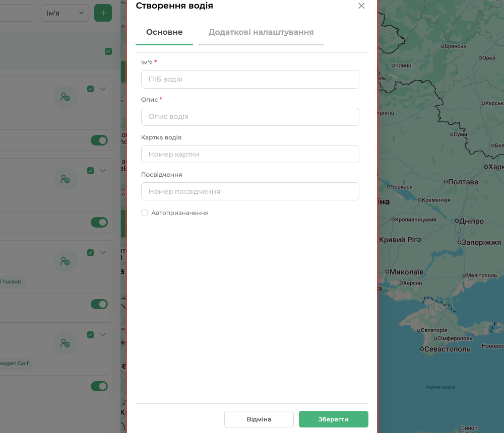
Task: Focus the Опис водія description field
Action: [x=250, y=117]
